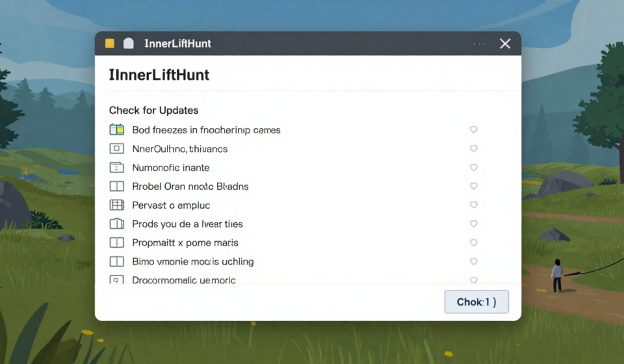This screenshot has height=364, width=624.
Task: Select icon left of "Probel Oran nootc Bladns"
Action: point(116,187)
